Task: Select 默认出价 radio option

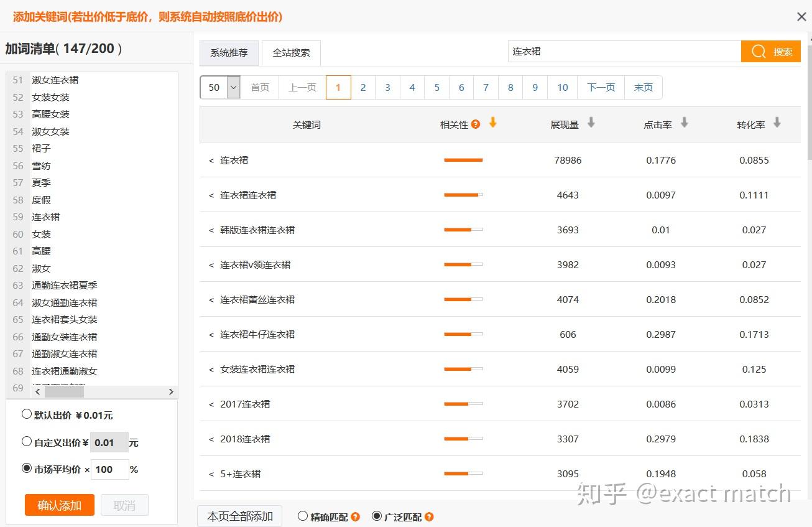Action: pyautogui.click(x=26, y=414)
